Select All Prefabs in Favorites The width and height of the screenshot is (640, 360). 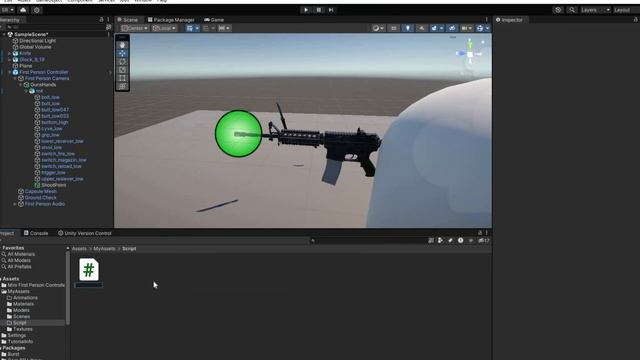pos(19,267)
